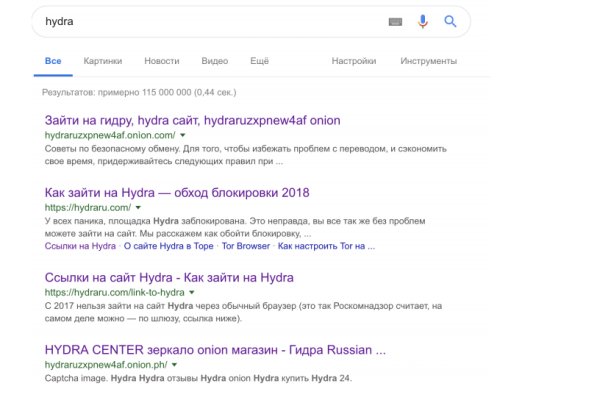Open result "Ссылки на сайт Hydra - Как зайти"
The height and width of the screenshot is (400, 600).
(x=168, y=277)
